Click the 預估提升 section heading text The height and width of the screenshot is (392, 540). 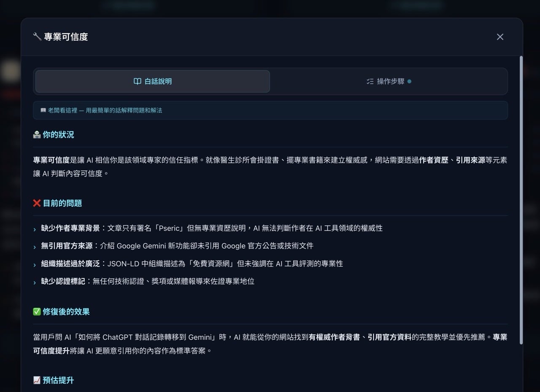pos(58,380)
